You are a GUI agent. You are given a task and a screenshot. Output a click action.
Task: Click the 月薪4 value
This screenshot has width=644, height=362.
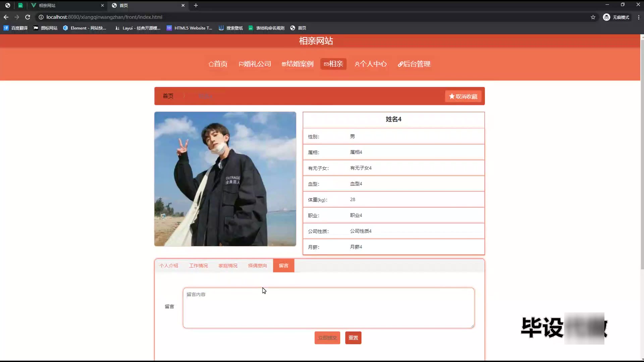(x=356, y=247)
